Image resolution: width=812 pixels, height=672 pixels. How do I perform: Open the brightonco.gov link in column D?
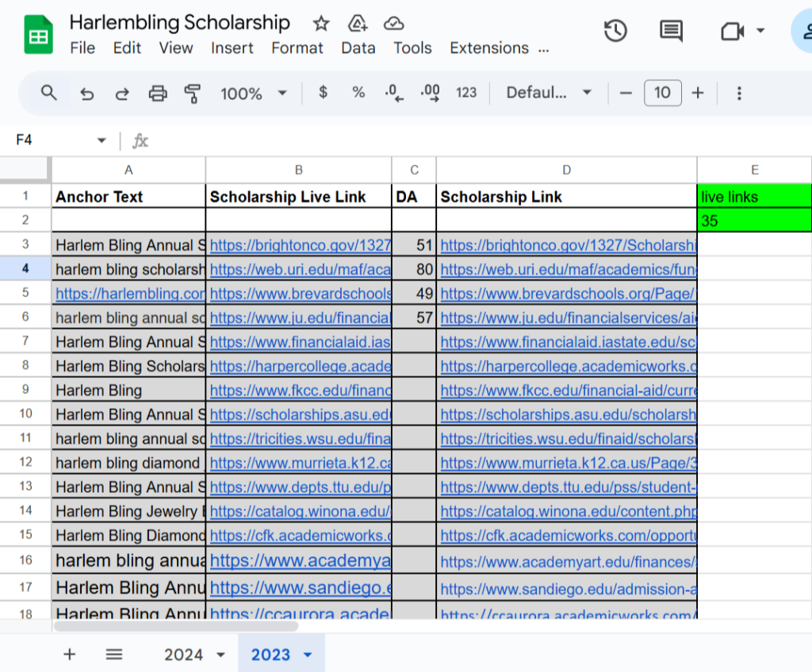click(567, 246)
